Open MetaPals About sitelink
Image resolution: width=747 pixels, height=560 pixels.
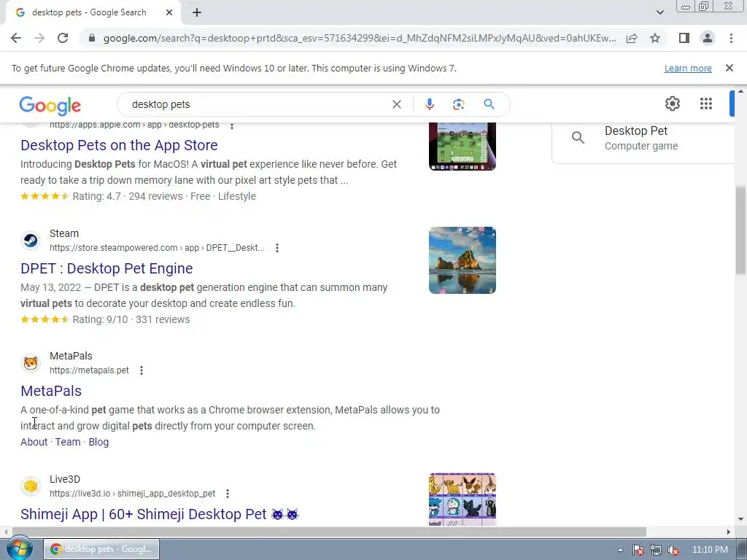coord(34,442)
